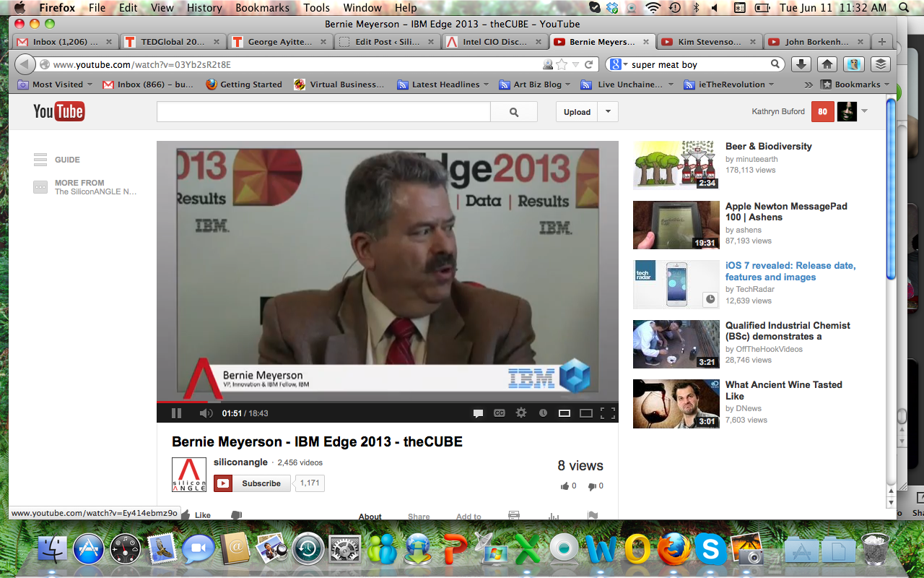Open the Guide sidebar menu
This screenshot has height=578, width=924.
click(57, 160)
